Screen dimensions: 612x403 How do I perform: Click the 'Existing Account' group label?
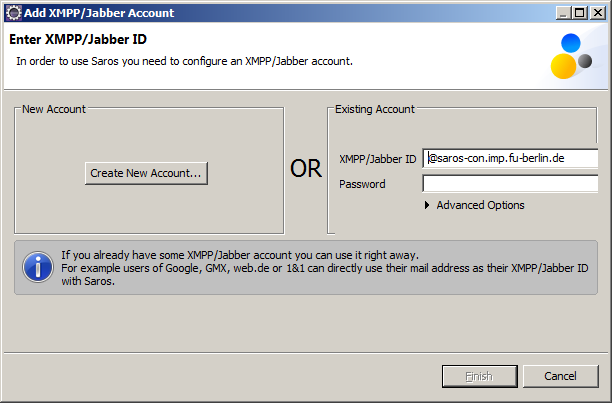point(375,109)
